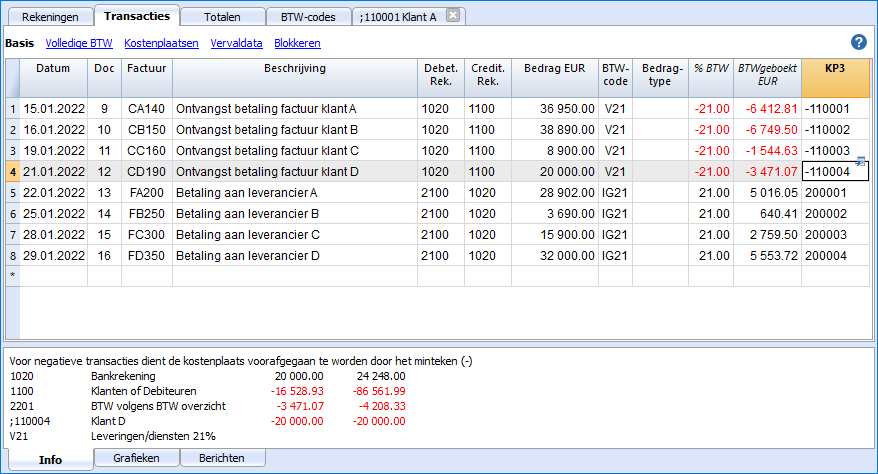The height and width of the screenshot is (474, 878).
Task: Click date cell 15.01.2022
Action: (x=53, y=109)
